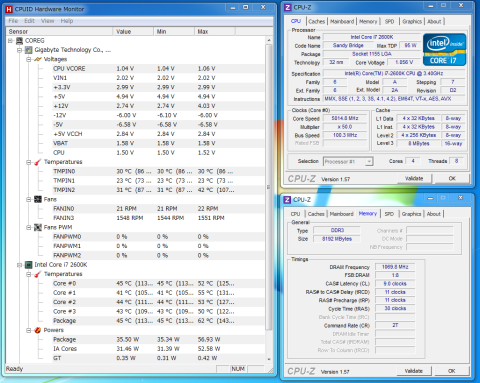Switch to Mainboard tab in top CPU-Z window

point(342,21)
